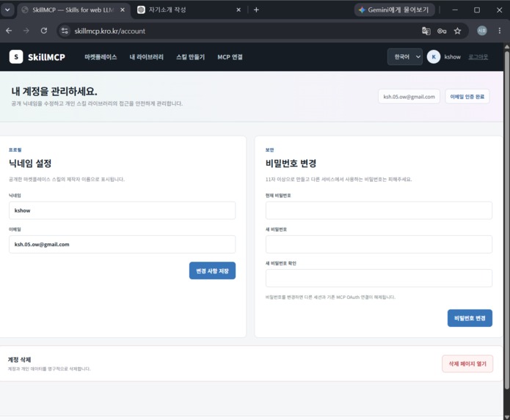Click the 현재 비밀번호 input field
The height and width of the screenshot is (420, 510).
click(379, 210)
